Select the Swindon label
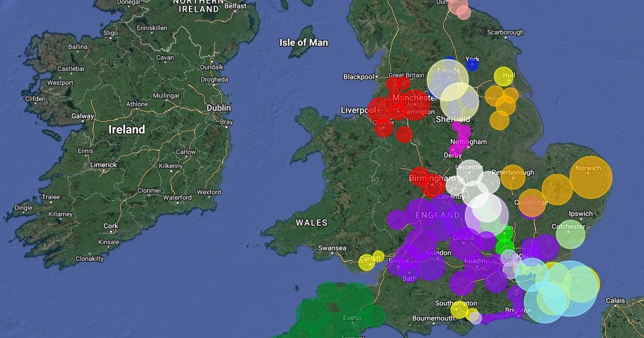The image size is (644, 338). coord(437,253)
